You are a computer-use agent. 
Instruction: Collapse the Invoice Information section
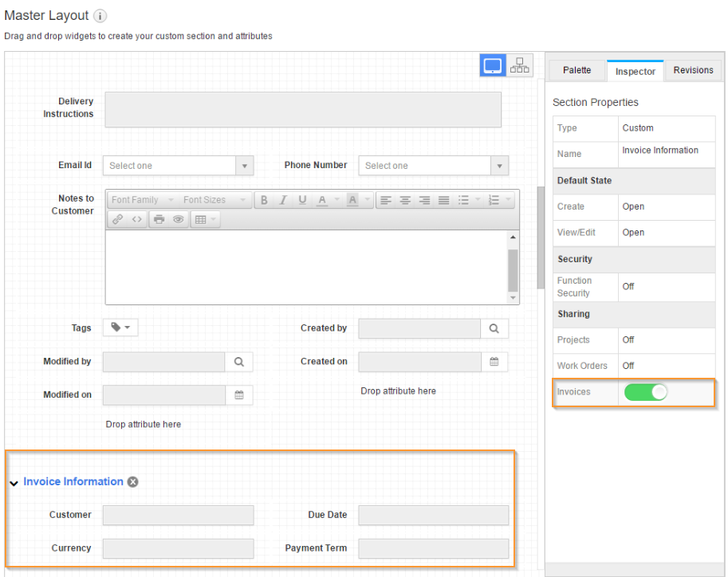[x=14, y=483]
